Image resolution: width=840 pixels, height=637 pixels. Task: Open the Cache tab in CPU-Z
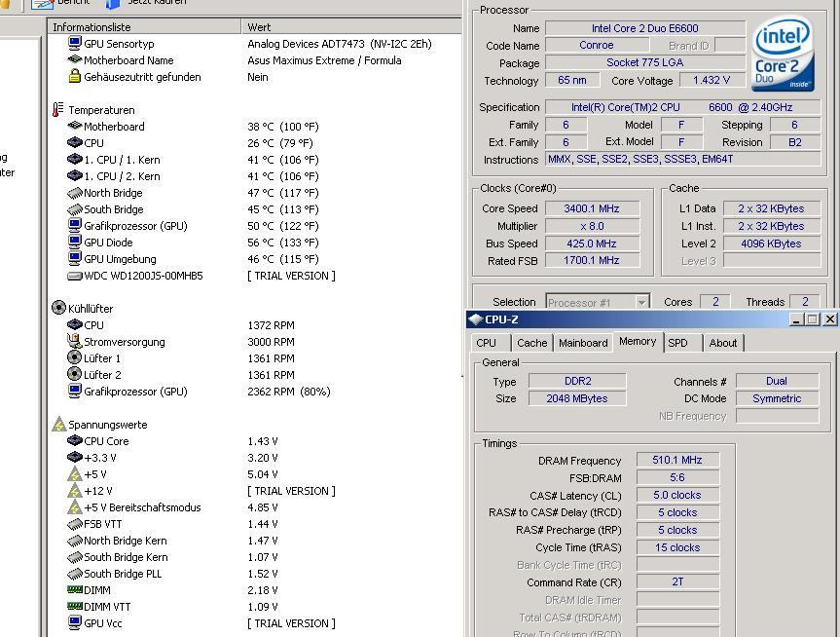(x=532, y=343)
